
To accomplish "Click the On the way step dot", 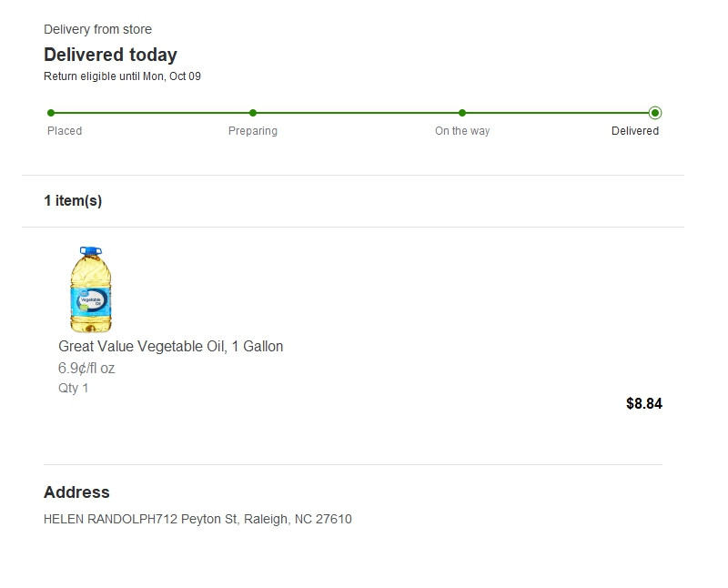I will [x=462, y=113].
